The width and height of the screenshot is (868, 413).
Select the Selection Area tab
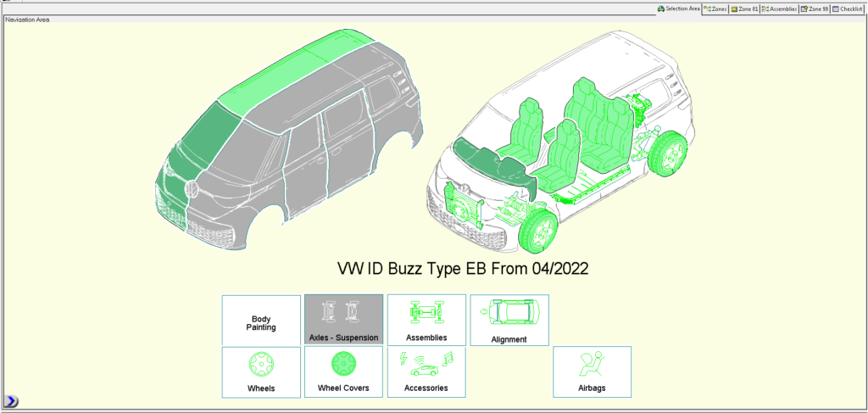click(x=678, y=8)
